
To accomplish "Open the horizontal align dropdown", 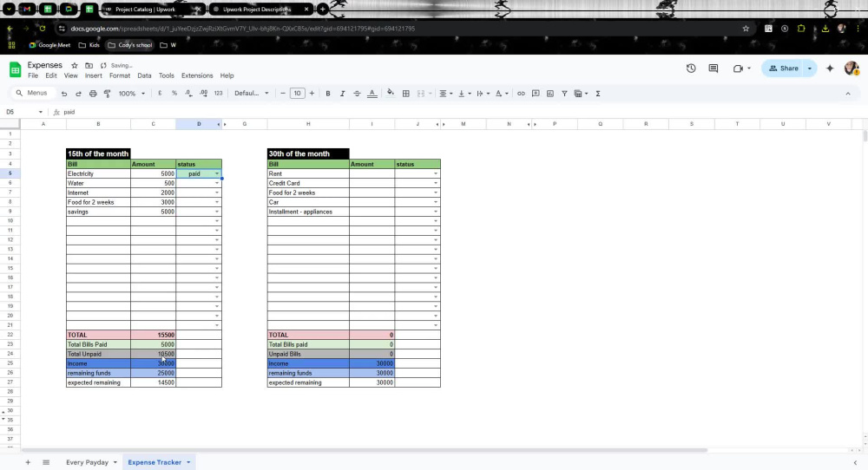I will 445,94.
